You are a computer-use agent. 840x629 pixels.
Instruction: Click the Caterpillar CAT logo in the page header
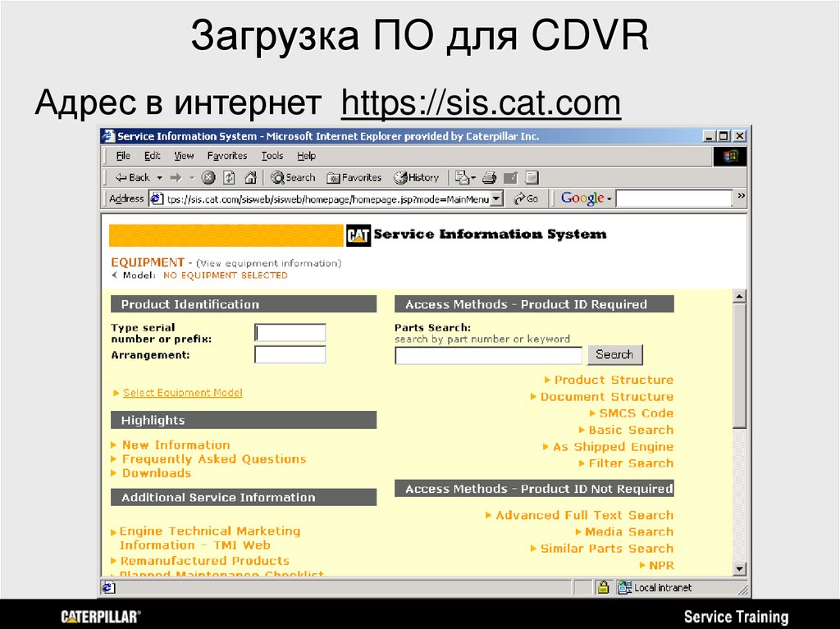[x=359, y=235]
